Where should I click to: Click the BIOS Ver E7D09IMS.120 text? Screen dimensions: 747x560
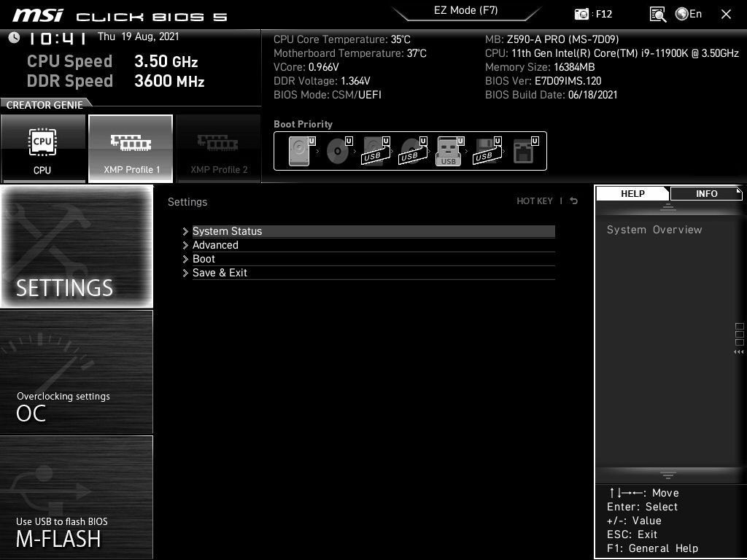point(543,81)
